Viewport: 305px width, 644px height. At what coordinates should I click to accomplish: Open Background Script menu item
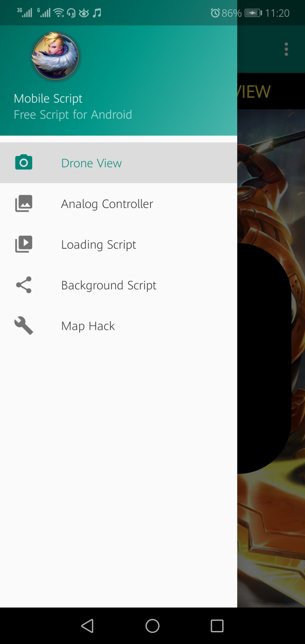(x=119, y=285)
